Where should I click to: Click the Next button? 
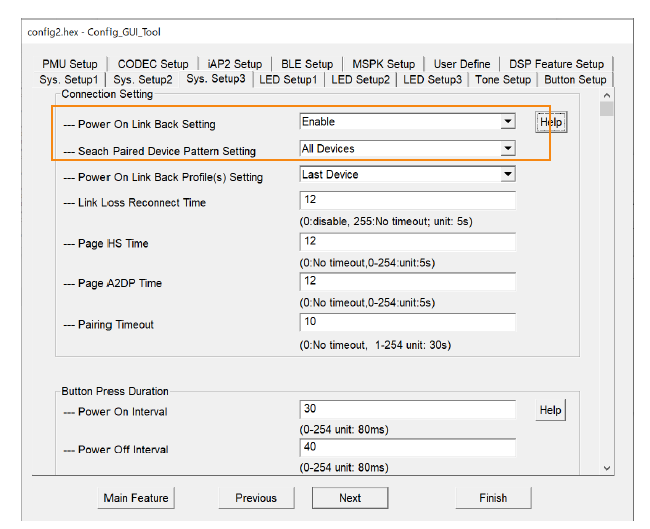pyautogui.click(x=350, y=498)
